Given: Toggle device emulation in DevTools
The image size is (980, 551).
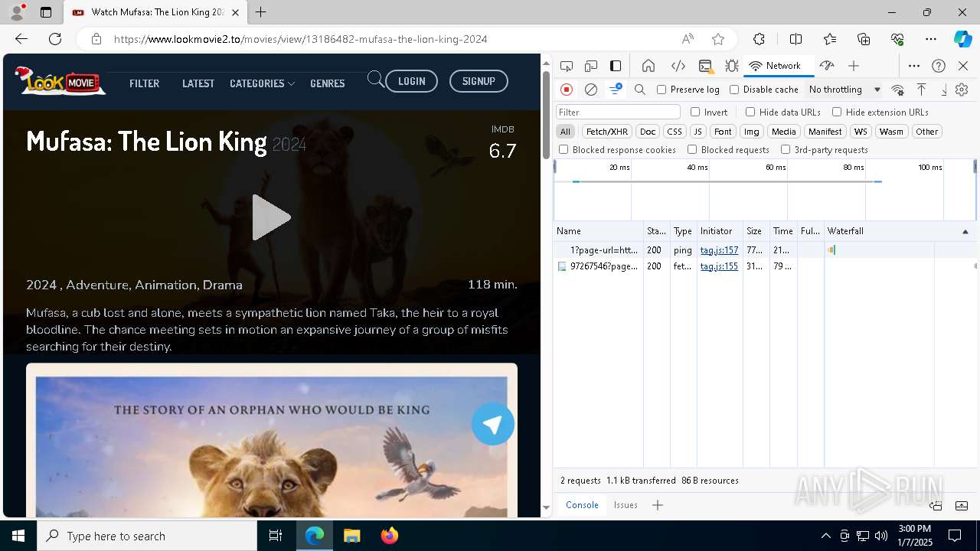Looking at the screenshot, I should pyautogui.click(x=590, y=66).
